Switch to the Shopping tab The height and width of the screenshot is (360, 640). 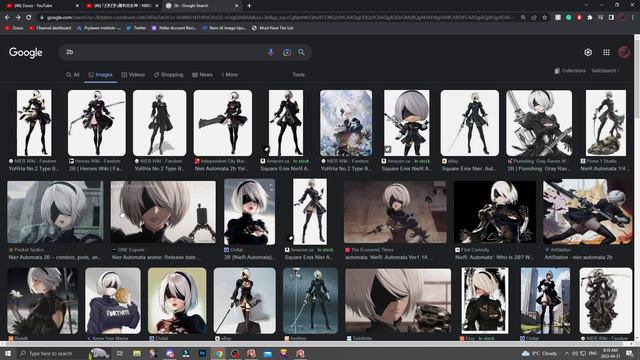169,75
